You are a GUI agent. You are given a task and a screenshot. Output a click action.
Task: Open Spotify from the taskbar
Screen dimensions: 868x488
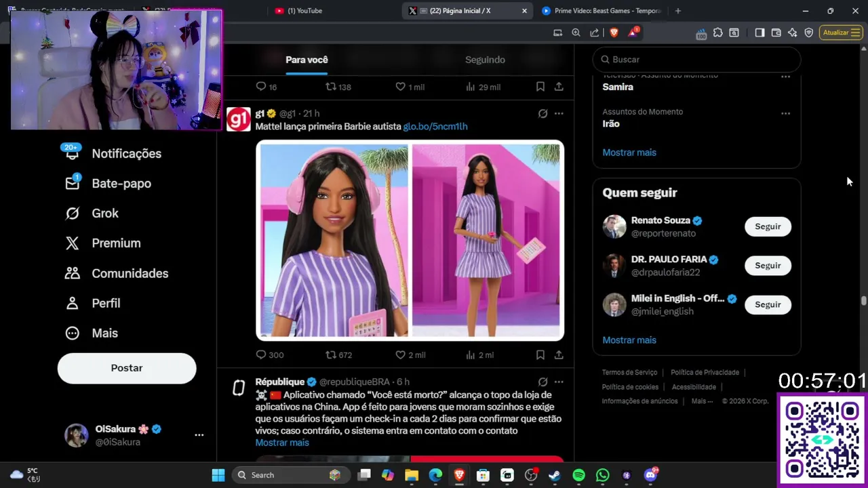pos(578,475)
